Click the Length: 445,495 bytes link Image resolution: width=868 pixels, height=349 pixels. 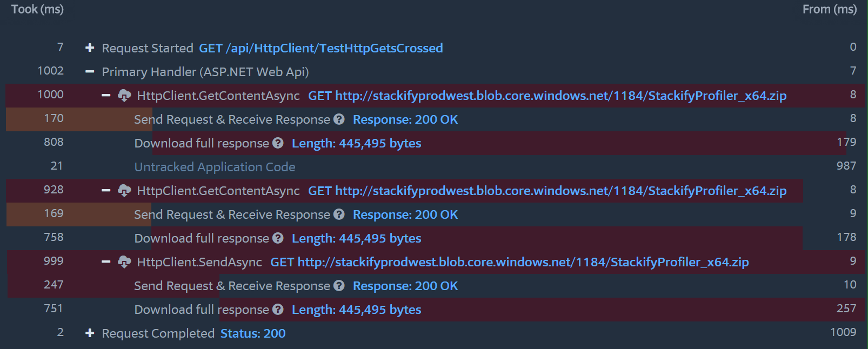356,143
